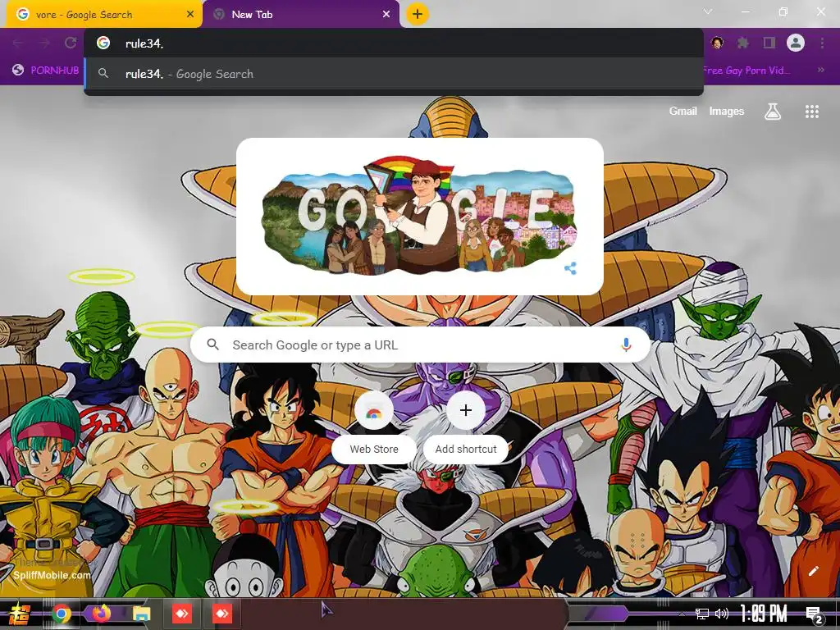Open the taskbar clock showing 1:09 PM
The width and height of the screenshot is (840, 630).
click(x=764, y=614)
